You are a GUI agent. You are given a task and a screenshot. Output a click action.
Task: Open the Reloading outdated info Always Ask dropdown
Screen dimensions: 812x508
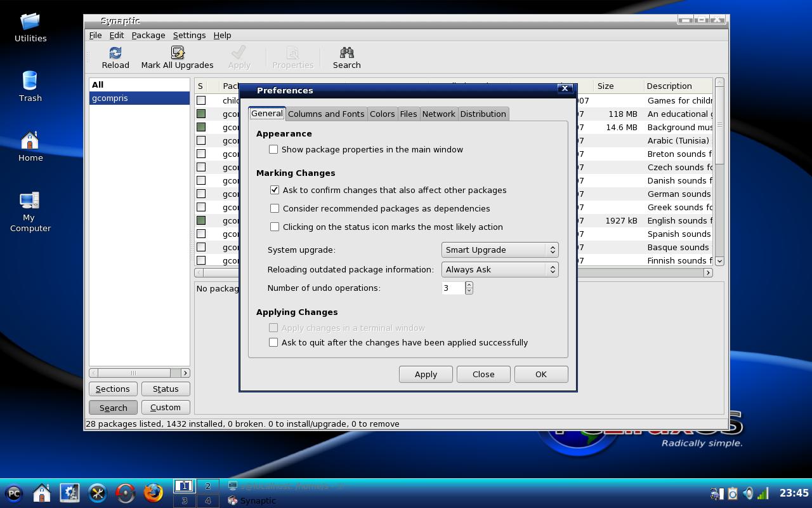(x=500, y=269)
